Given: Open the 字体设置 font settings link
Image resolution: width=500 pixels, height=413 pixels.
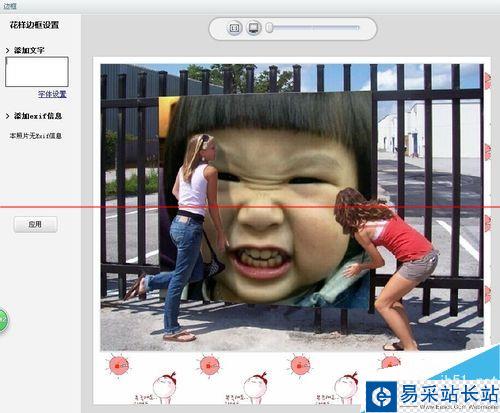Looking at the screenshot, I should tap(52, 94).
